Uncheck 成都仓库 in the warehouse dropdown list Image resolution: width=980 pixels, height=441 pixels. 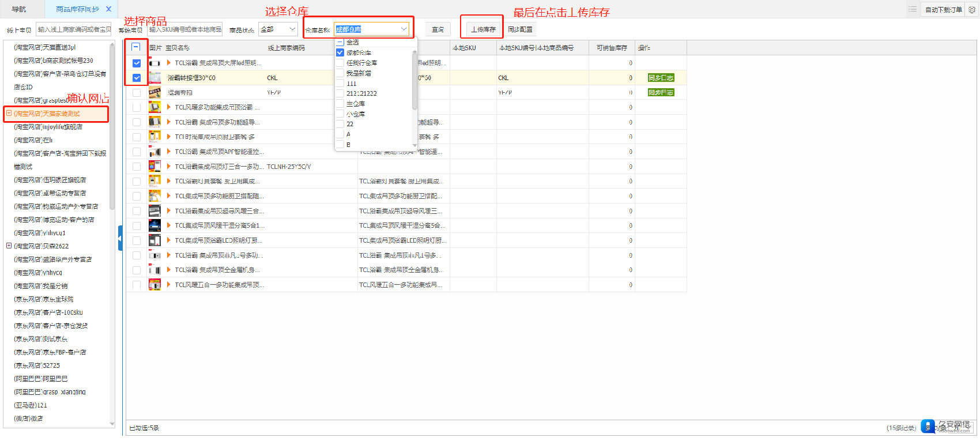340,52
